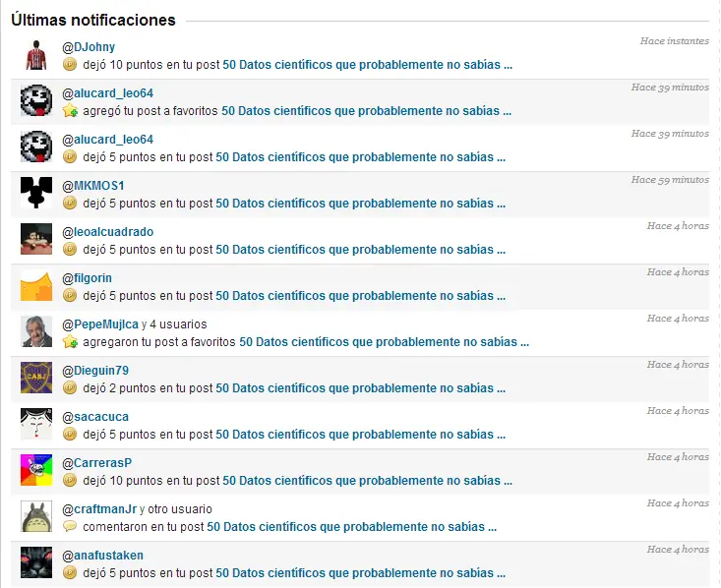Viewport: 721px width, 588px height.
Task: Visit @leoalcuadrado user profile
Action: pos(108,232)
